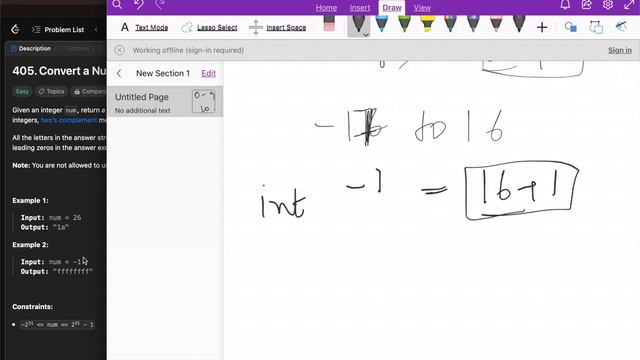The width and height of the screenshot is (640, 360).
Task: Select the black pen tool
Action: tap(358, 24)
